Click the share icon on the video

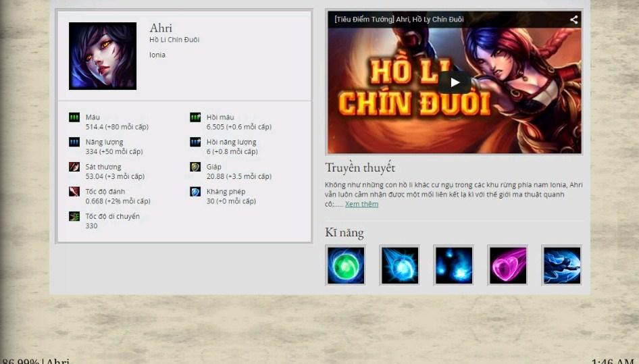[573, 20]
